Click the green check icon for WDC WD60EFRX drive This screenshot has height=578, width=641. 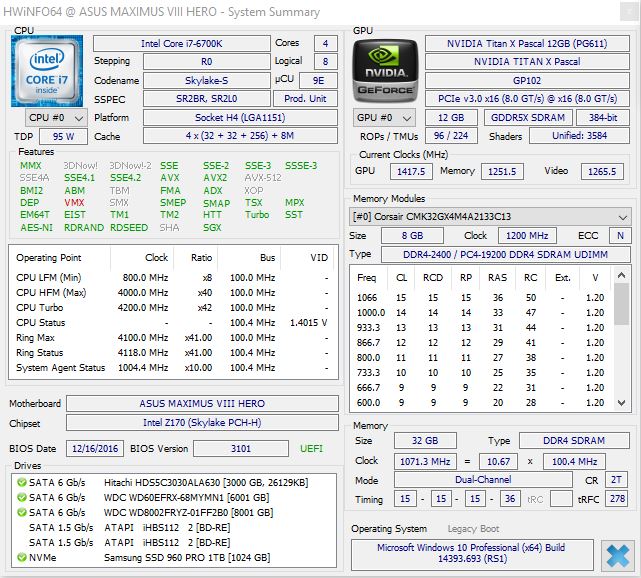coord(20,497)
